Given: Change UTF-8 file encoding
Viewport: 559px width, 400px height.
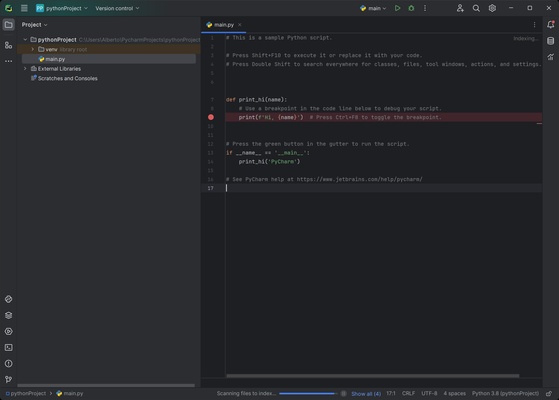Looking at the screenshot, I should pyautogui.click(x=429, y=393).
